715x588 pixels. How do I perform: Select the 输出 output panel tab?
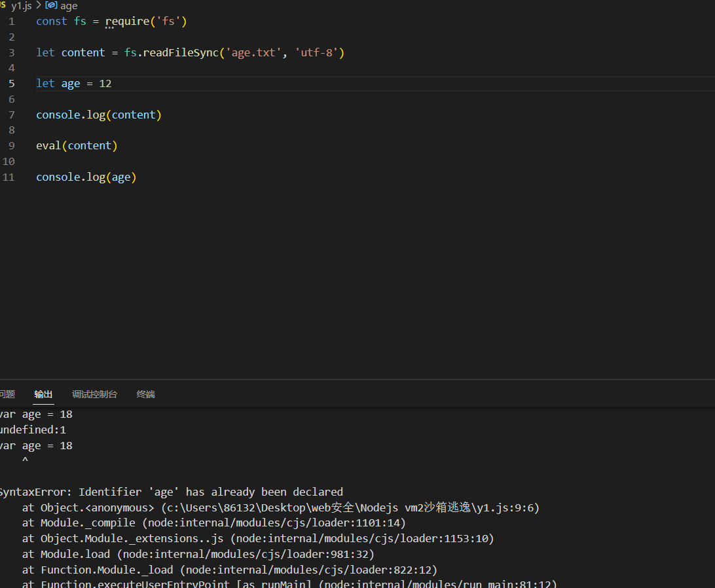[43, 394]
